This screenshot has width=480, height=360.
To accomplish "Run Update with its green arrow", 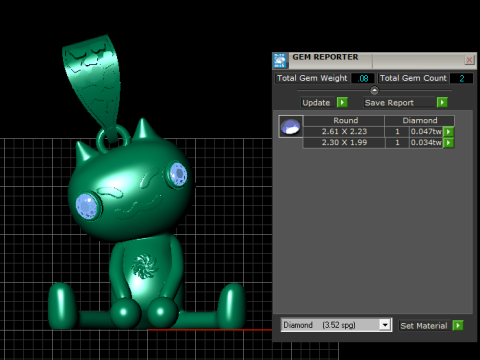I will click(x=342, y=102).
